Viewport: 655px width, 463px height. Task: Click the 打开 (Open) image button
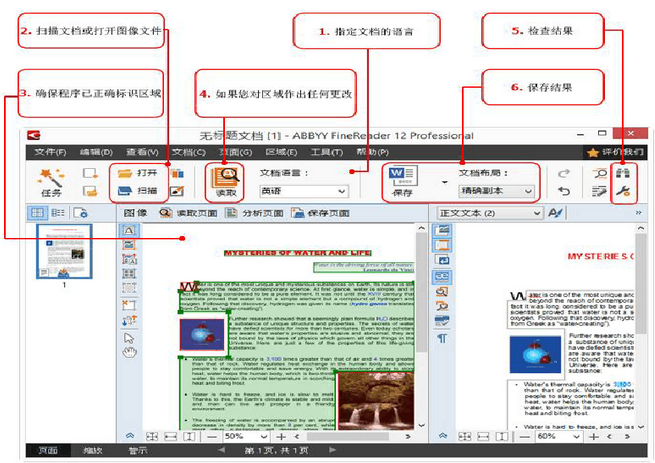(137, 173)
